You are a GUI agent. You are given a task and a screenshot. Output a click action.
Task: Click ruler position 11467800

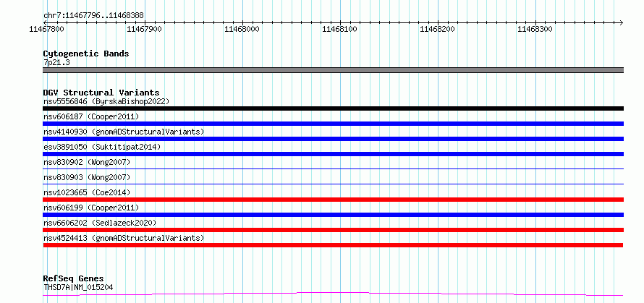click(x=45, y=29)
